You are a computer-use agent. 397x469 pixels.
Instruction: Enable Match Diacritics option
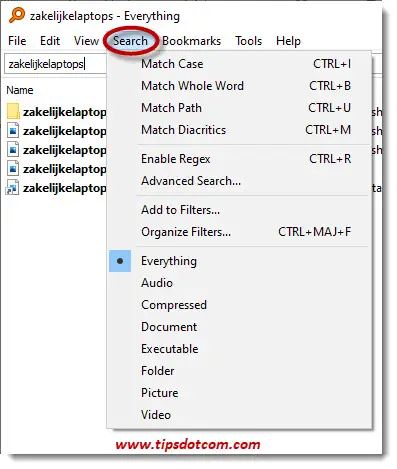click(x=239, y=130)
